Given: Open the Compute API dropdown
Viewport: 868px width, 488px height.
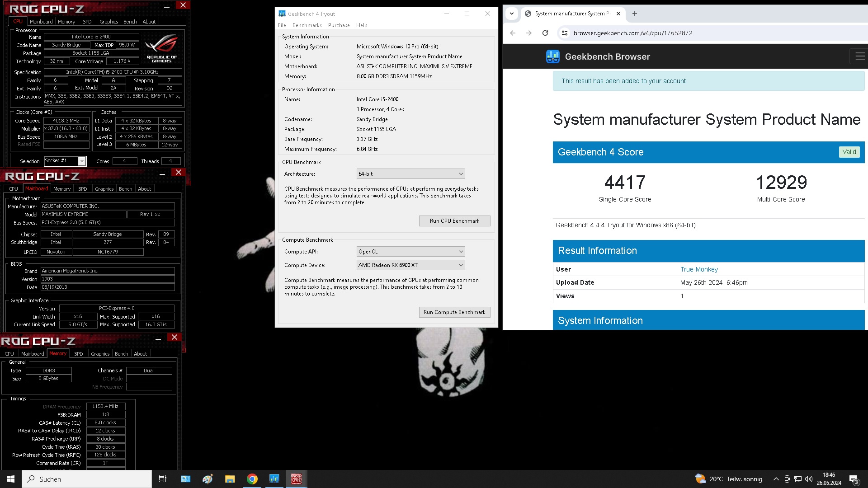Looking at the screenshot, I should point(410,252).
